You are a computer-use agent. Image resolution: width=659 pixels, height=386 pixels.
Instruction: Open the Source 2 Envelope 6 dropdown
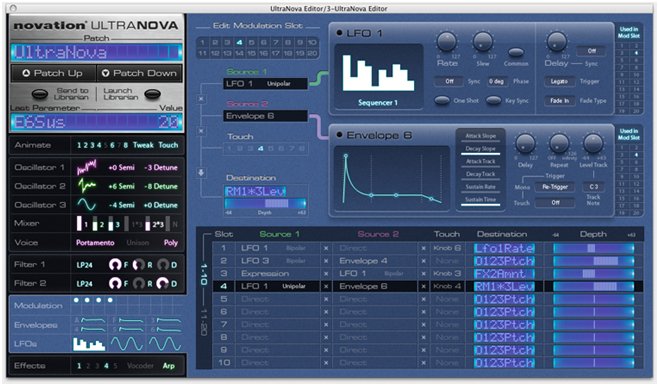tap(266, 116)
